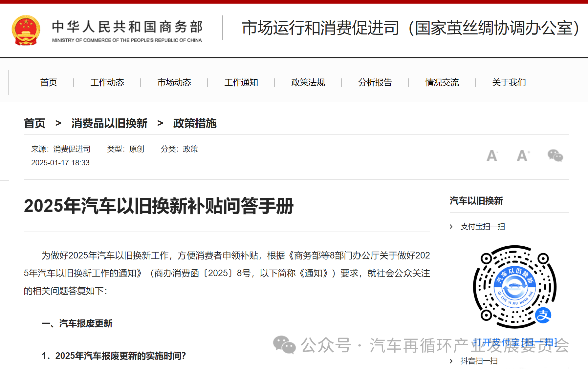The width and height of the screenshot is (588, 369).
Task: Open the 关于我们 page
Action: click(509, 82)
